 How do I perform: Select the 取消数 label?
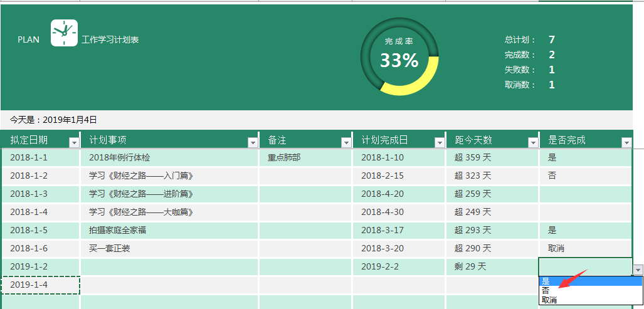pyautogui.click(x=520, y=85)
